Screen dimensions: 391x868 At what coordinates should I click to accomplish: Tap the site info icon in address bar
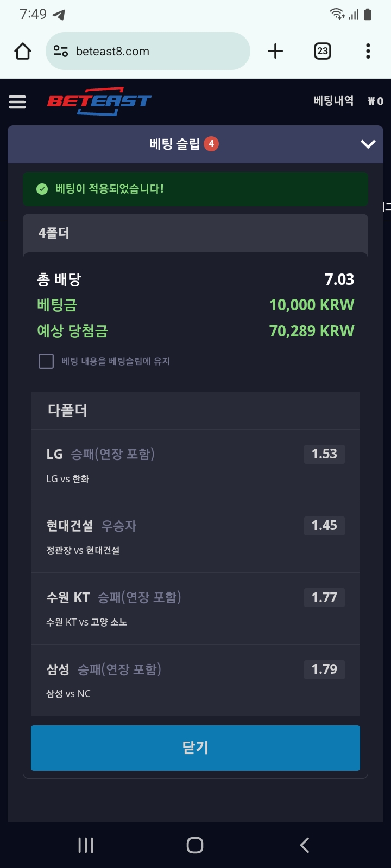click(x=61, y=52)
